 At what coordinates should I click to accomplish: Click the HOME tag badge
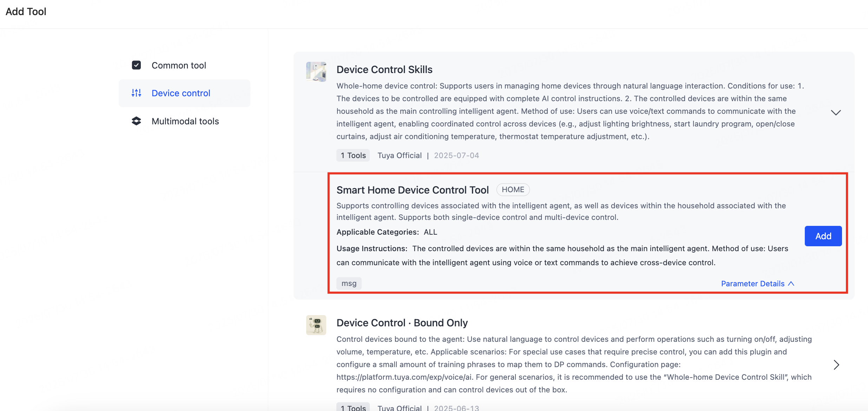coord(513,190)
